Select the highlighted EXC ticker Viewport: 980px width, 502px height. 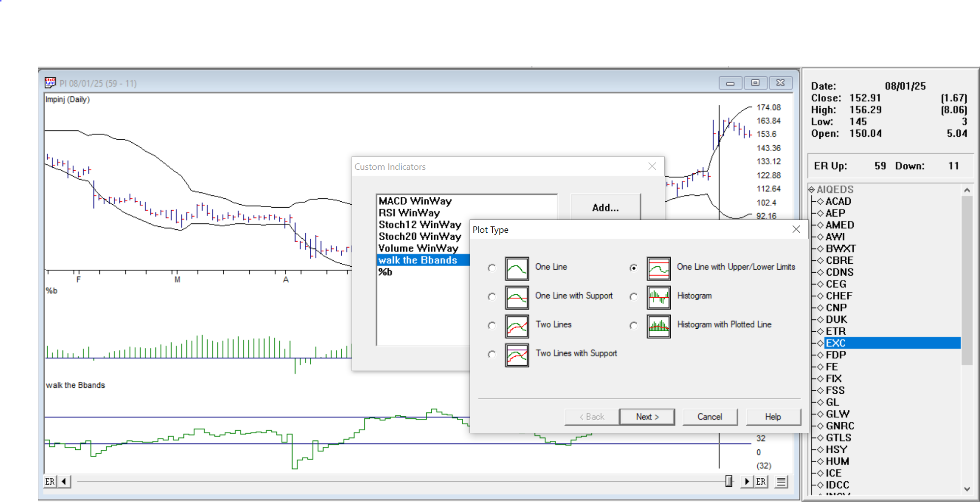click(x=835, y=343)
